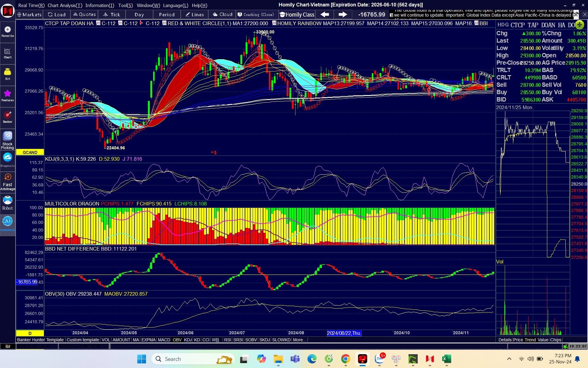Open Google Chrome from the taskbar
Screen dimensions: 588x368
point(345,359)
